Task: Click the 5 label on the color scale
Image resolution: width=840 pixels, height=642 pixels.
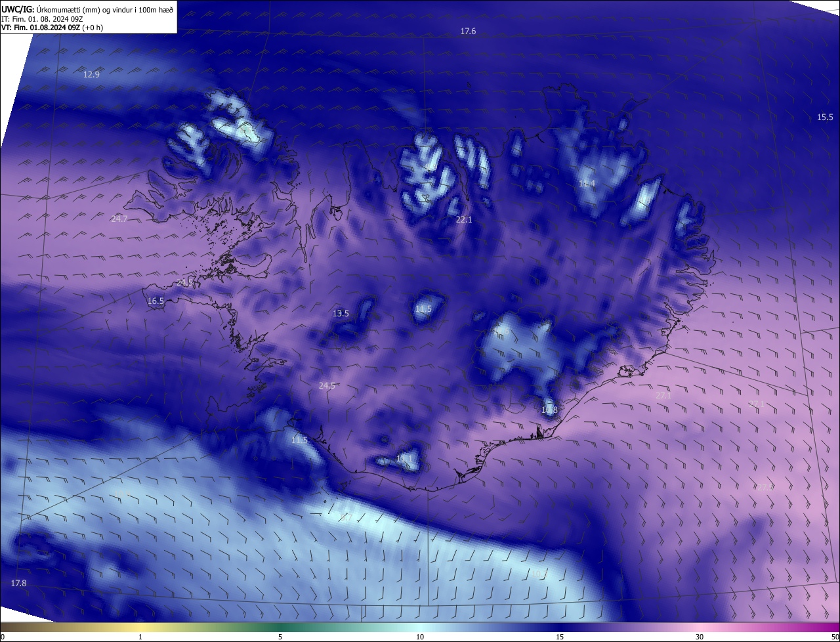Action: pyautogui.click(x=280, y=637)
